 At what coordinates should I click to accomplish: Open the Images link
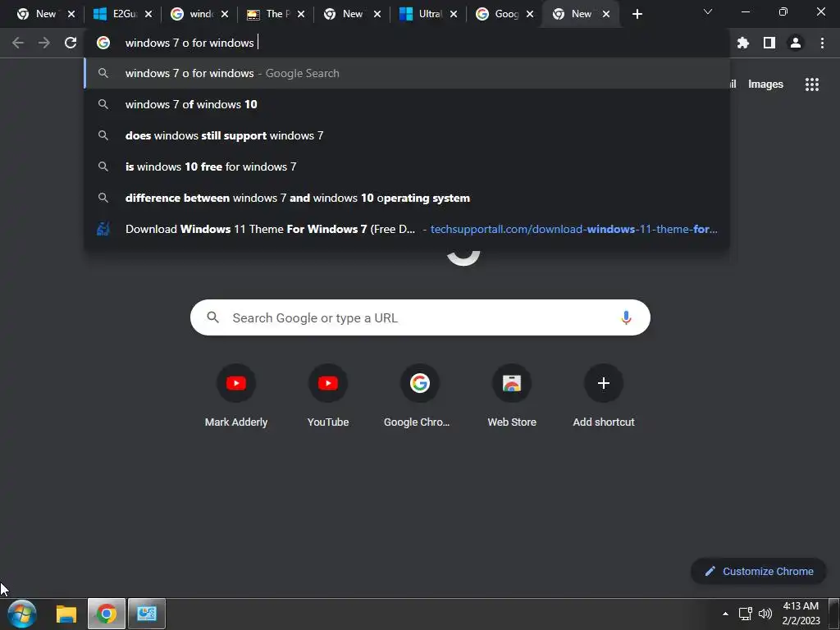click(x=765, y=84)
